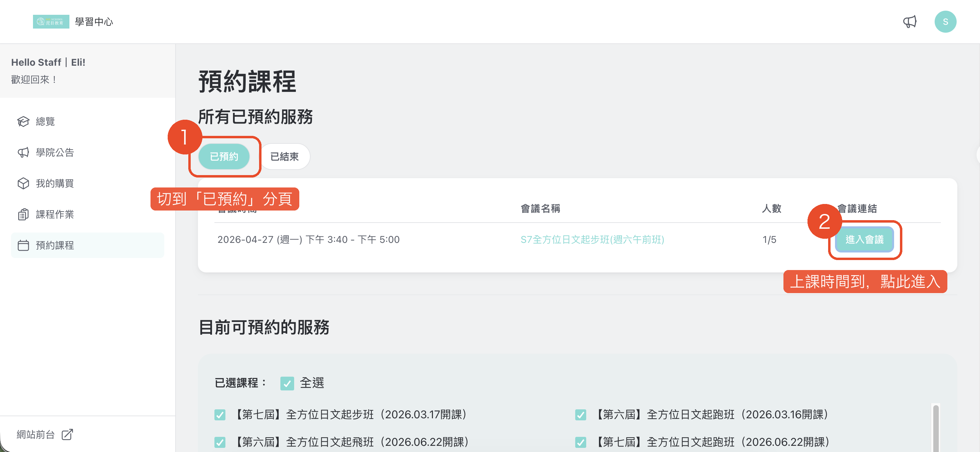This screenshot has width=980, height=452.
Task: Switch to the 已預約 tab
Action: coord(224,157)
